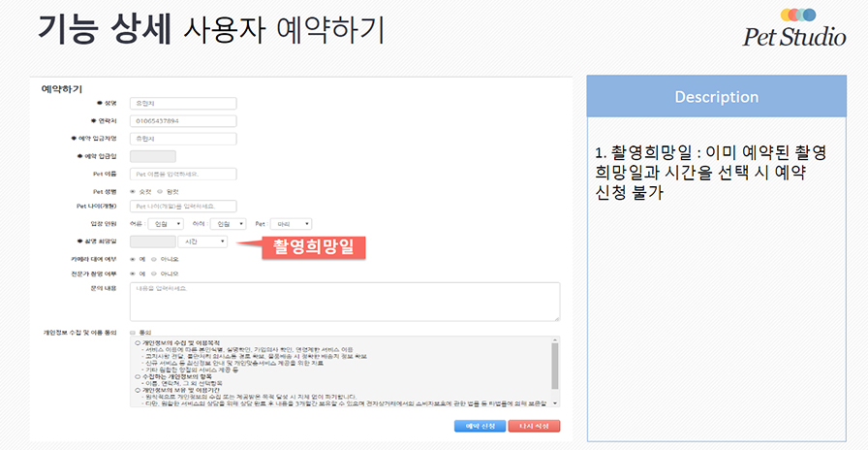
Task: Click the 촬영 희망일 date box
Action: click(152, 241)
